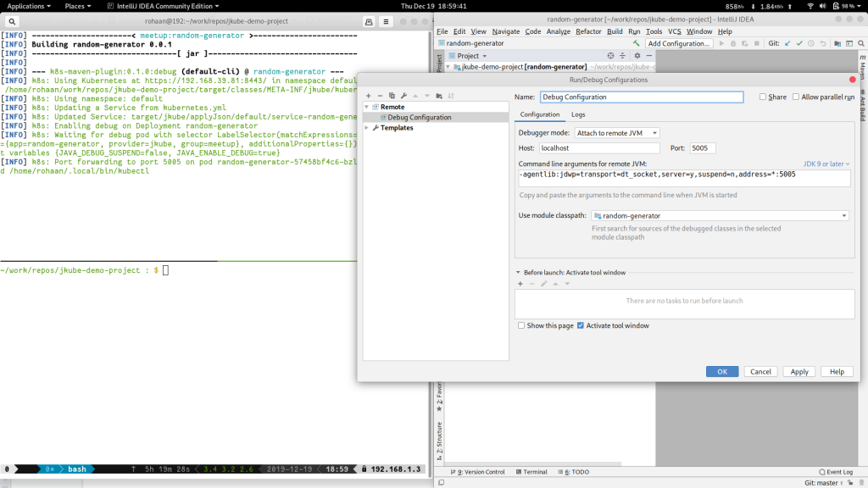The height and width of the screenshot is (488, 868).
Task: Uncheck Activate tool window checkbox
Action: click(581, 325)
